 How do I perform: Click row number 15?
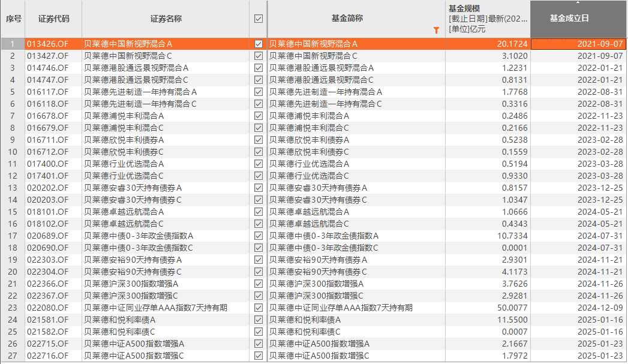pos(13,212)
